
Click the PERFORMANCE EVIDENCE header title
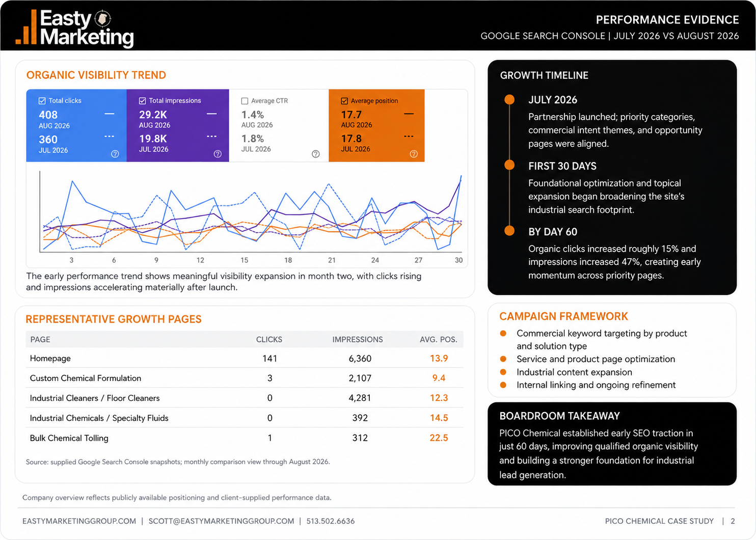[667, 20]
